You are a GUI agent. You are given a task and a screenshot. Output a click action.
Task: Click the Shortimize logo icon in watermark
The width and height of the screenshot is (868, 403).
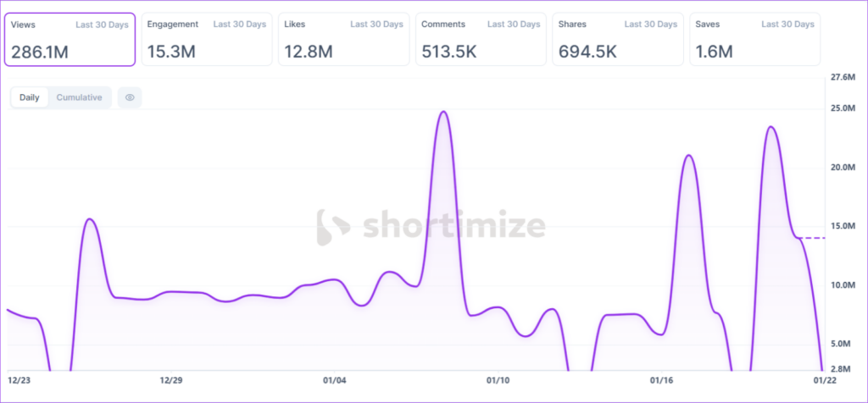click(x=333, y=227)
